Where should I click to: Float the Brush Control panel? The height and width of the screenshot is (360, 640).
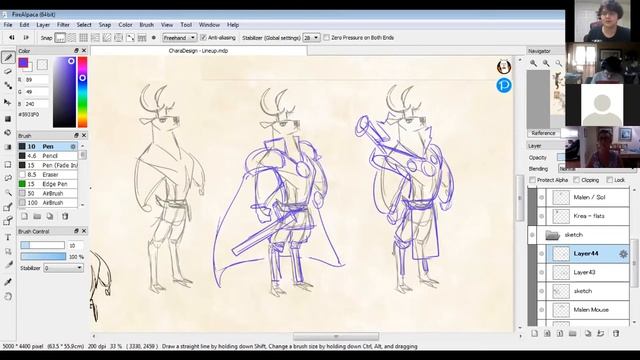coord(76,231)
